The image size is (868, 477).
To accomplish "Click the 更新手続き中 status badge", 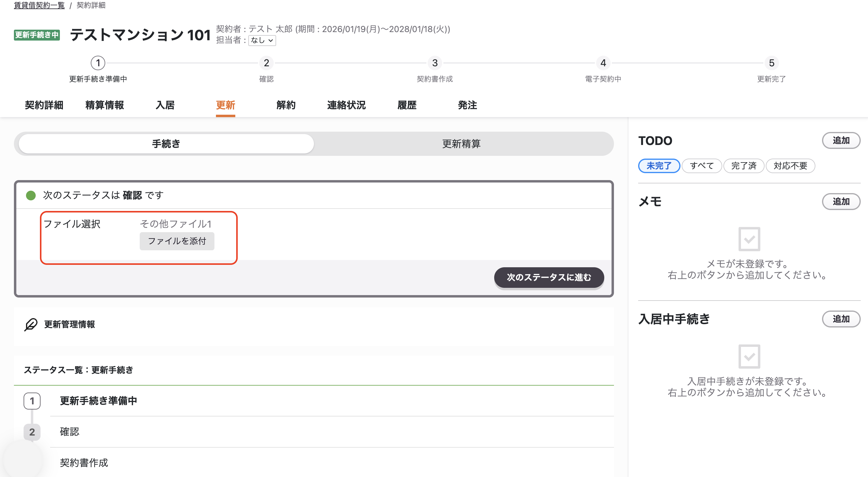I will point(37,35).
